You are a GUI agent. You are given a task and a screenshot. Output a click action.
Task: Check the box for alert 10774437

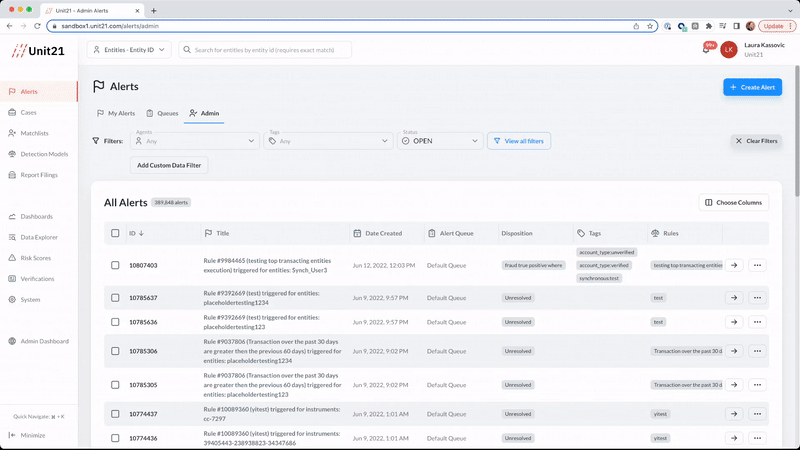coord(115,414)
